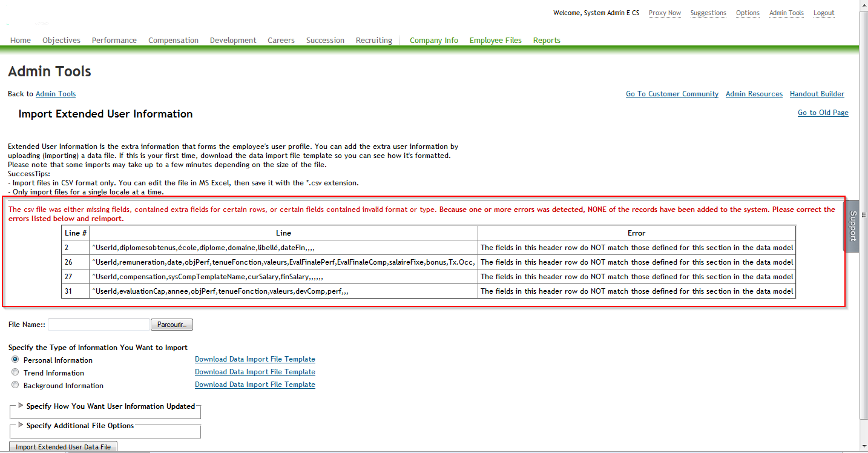Open the Admin Resources link

point(754,94)
